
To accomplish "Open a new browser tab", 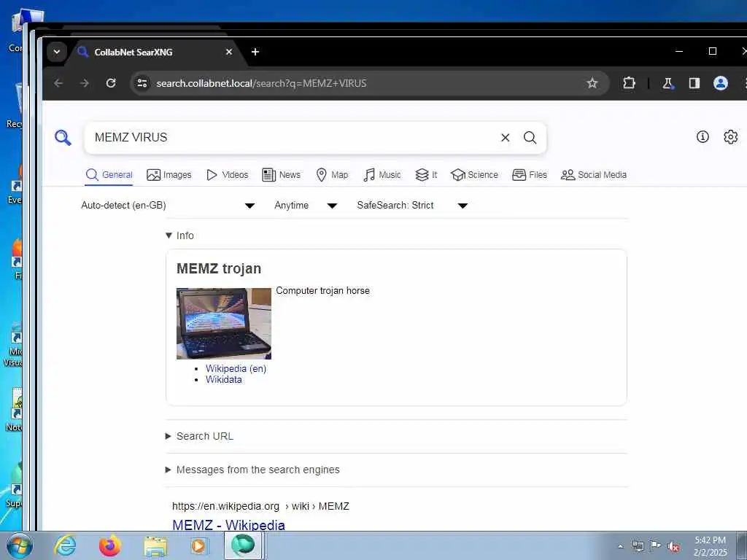I will (255, 52).
